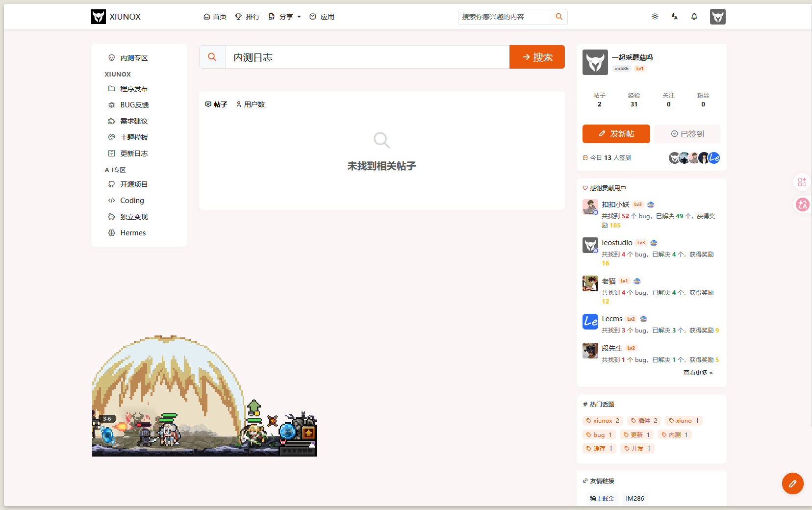Click 扣扣小妖 avatar image
This screenshot has height=510, width=812.
tap(590, 207)
